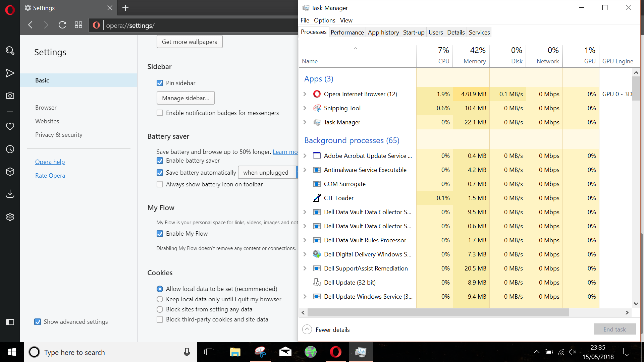
Task: Select the snapshot camera icon in Opera sidebar
Action: [x=10, y=96]
